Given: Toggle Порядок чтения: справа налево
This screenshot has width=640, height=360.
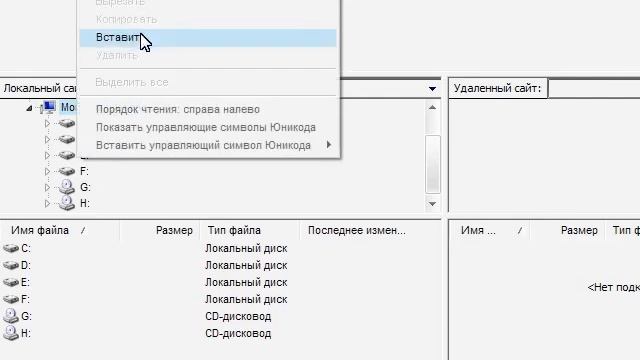Looking at the screenshot, I should point(208,109).
